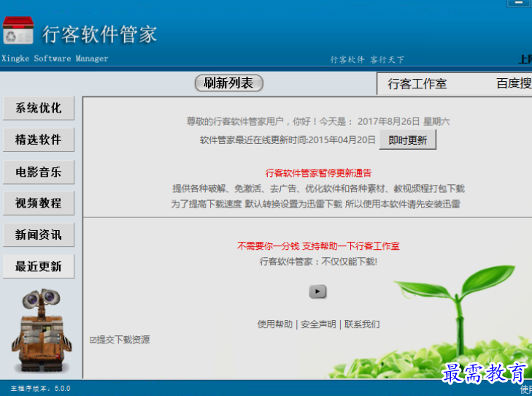The height and width of the screenshot is (396, 532).
Task: Switch to the 行客工作室 tab
Action: (x=417, y=83)
